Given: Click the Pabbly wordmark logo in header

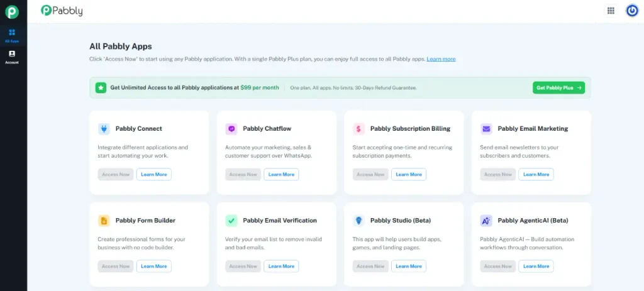Looking at the screenshot, I should coord(62,11).
